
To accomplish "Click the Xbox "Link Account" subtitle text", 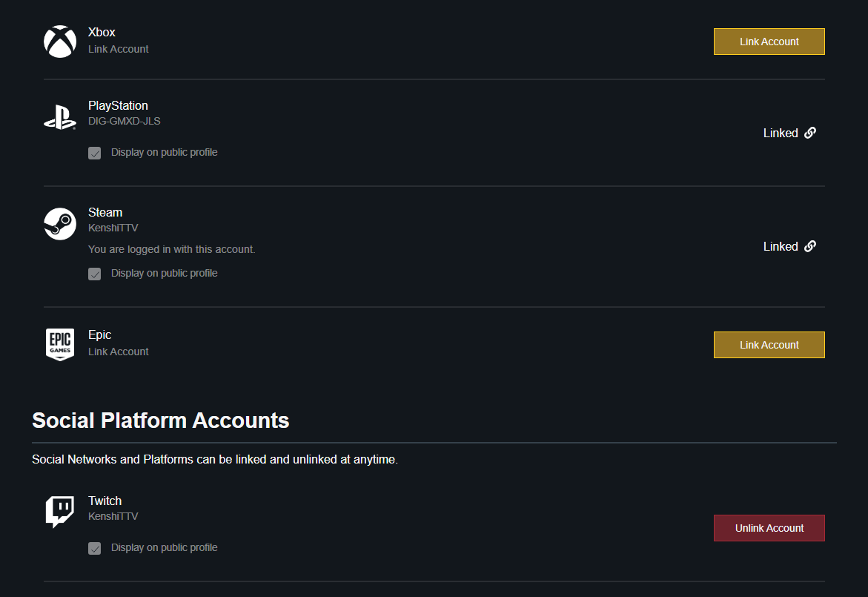I will click(x=119, y=49).
